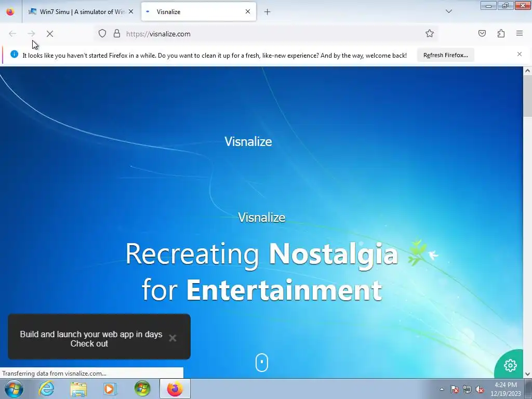Open Windows Explorer from the taskbar

[78, 389]
